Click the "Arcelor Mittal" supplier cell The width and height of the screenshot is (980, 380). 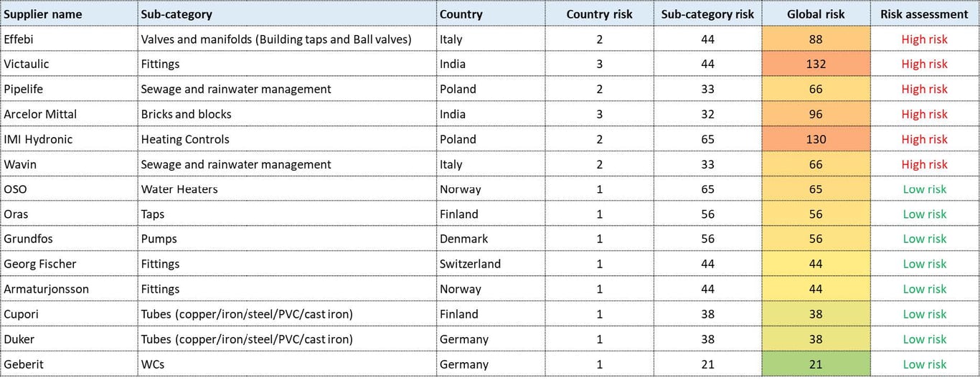coord(40,114)
